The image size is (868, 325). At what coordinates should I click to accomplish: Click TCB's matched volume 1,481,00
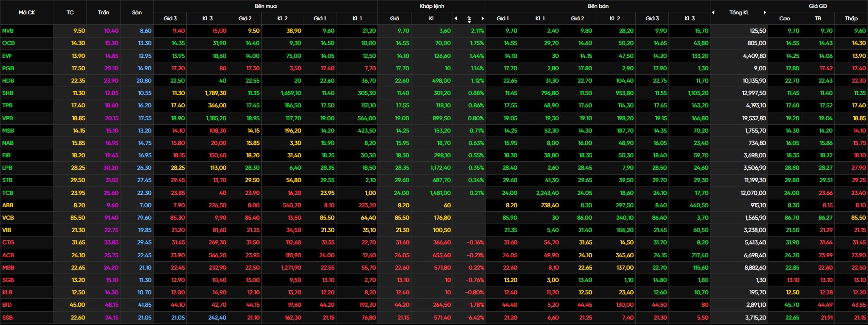(x=440, y=193)
